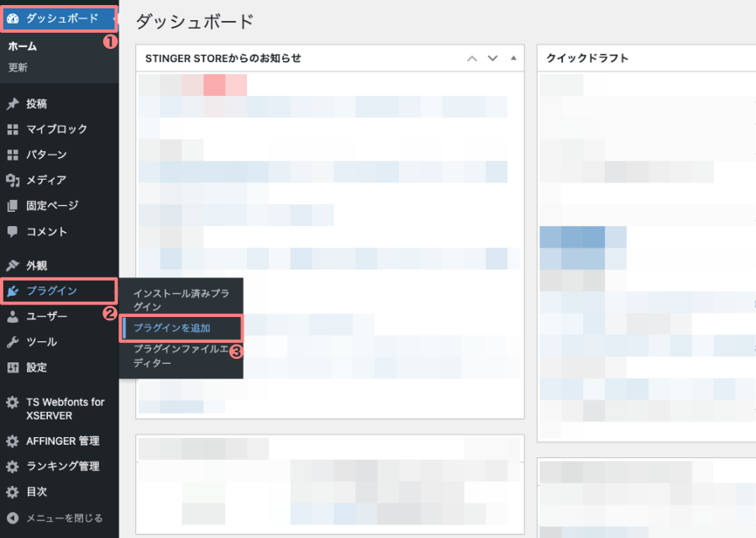Open the パターン menu
This screenshot has width=756, height=538.
tap(59, 155)
